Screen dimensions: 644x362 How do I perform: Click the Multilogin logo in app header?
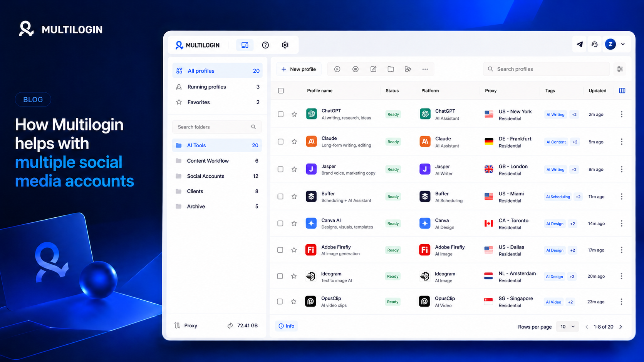[198, 45]
